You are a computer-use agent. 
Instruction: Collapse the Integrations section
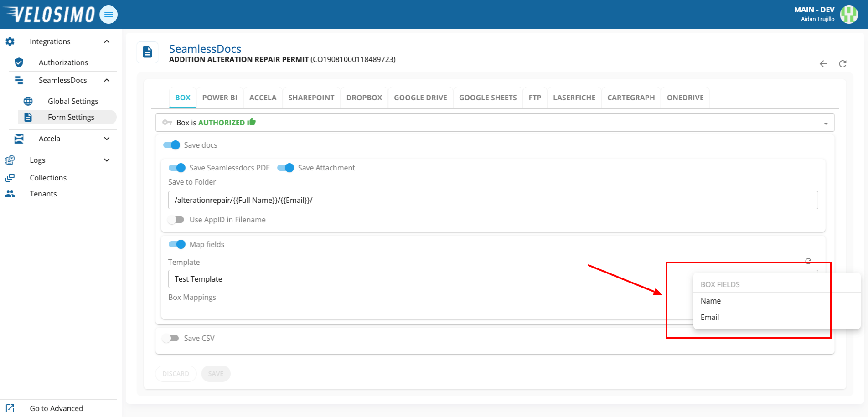click(107, 41)
